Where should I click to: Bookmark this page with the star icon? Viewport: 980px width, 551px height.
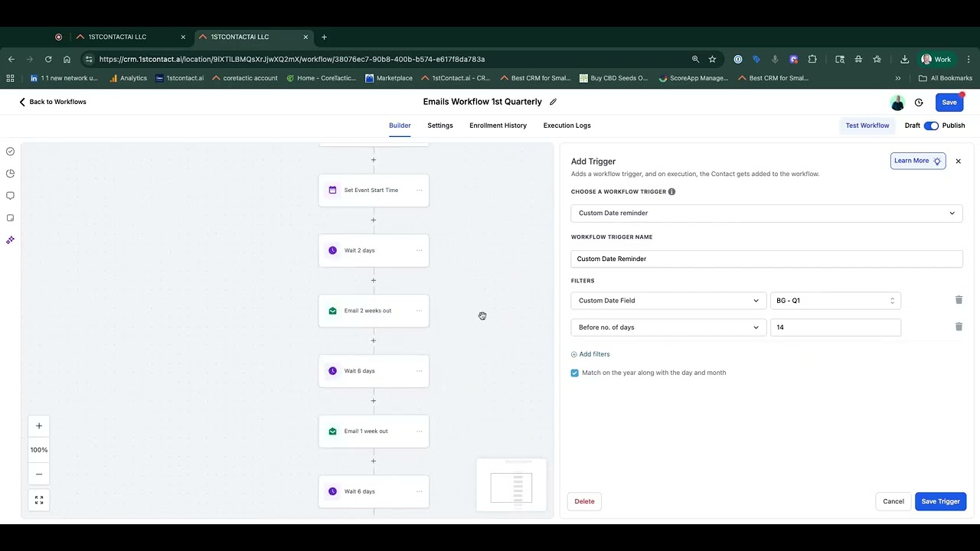click(712, 59)
